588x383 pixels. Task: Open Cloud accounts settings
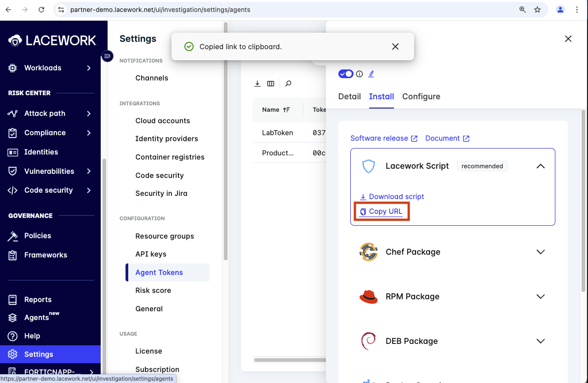point(163,121)
